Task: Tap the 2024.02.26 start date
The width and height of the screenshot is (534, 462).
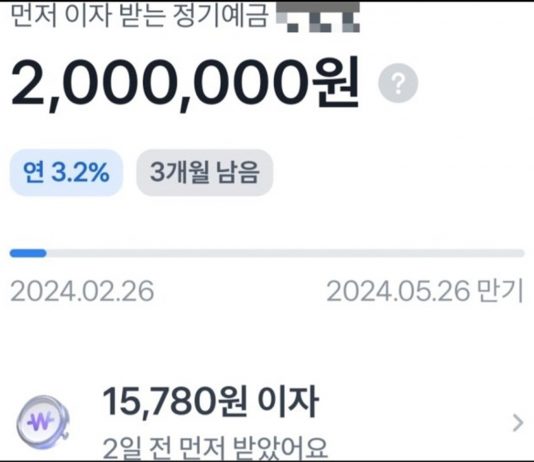Action: tap(82, 291)
